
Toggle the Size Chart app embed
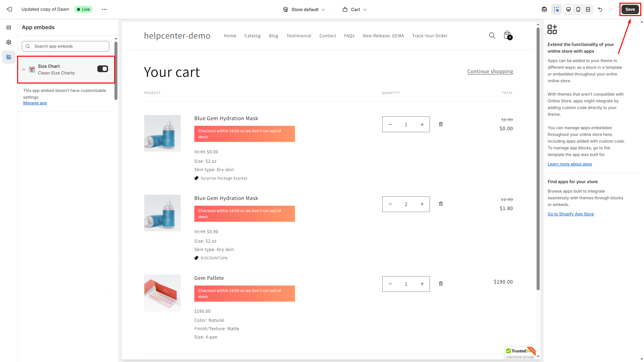(103, 69)
